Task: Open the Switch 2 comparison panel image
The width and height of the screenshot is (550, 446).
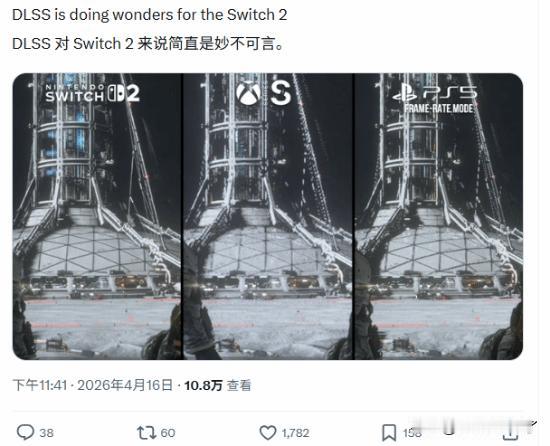Action: tap(97, 216)
